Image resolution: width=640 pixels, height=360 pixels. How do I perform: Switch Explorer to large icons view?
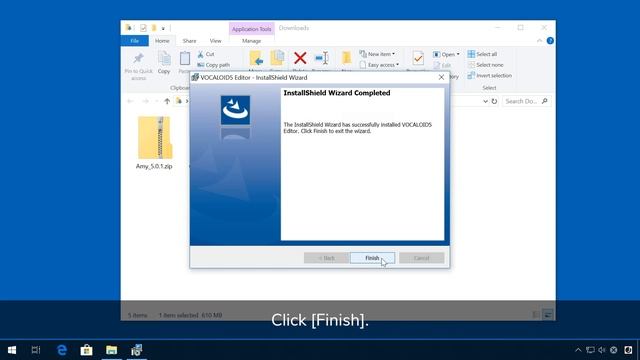[548, 315]
